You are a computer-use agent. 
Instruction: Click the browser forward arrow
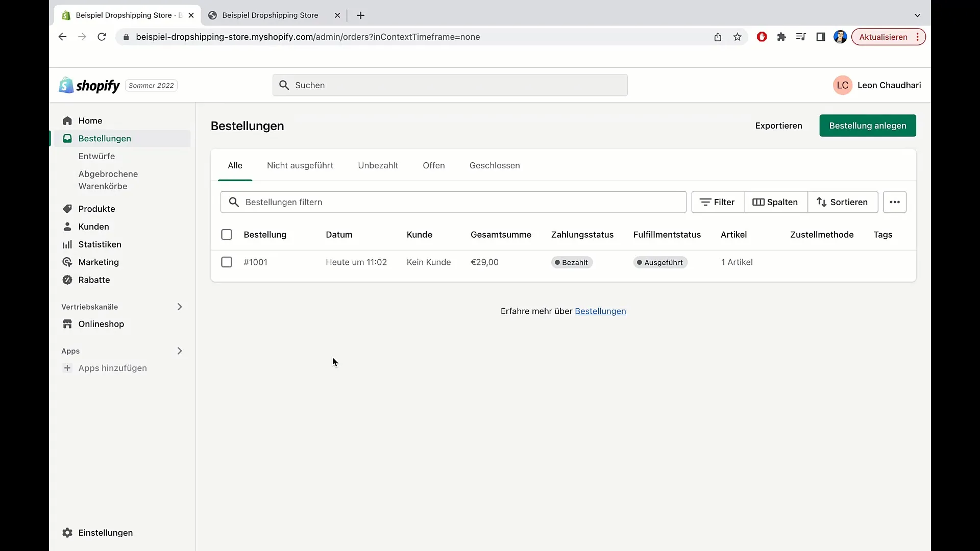point(82,37)
